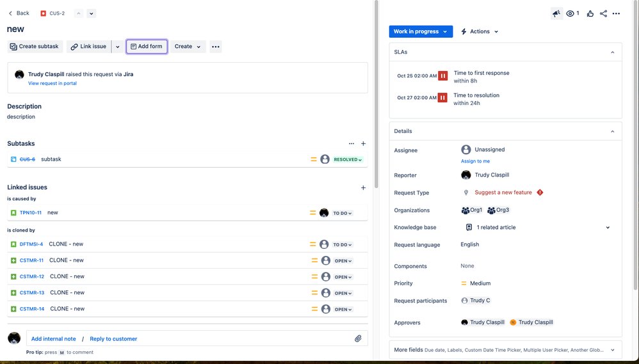Collapse the SLAs panel
The image size is (639, 364).
[612, 52]
